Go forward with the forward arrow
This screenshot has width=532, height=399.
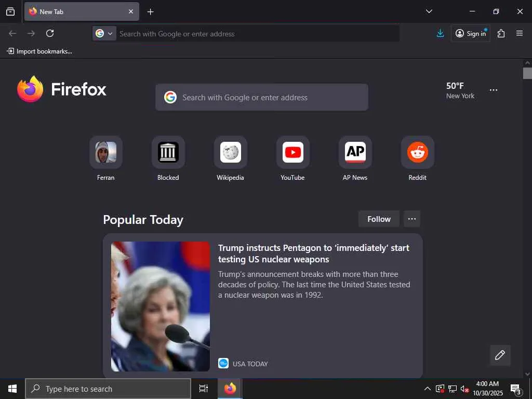pos(31,33)
